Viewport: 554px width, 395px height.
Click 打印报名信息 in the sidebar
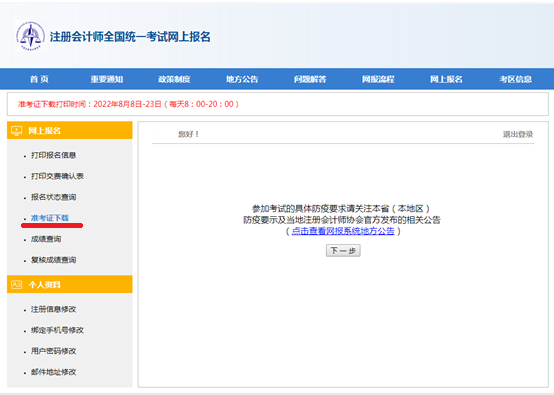coord(53,155)
